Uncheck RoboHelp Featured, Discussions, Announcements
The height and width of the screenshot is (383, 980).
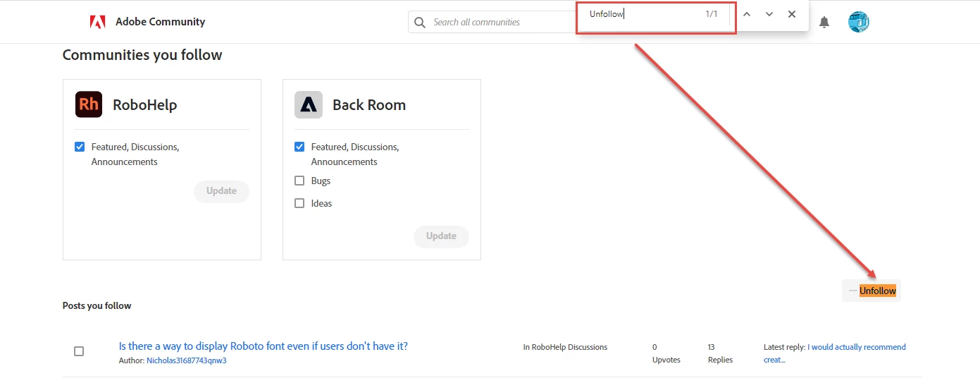[80, 147]
